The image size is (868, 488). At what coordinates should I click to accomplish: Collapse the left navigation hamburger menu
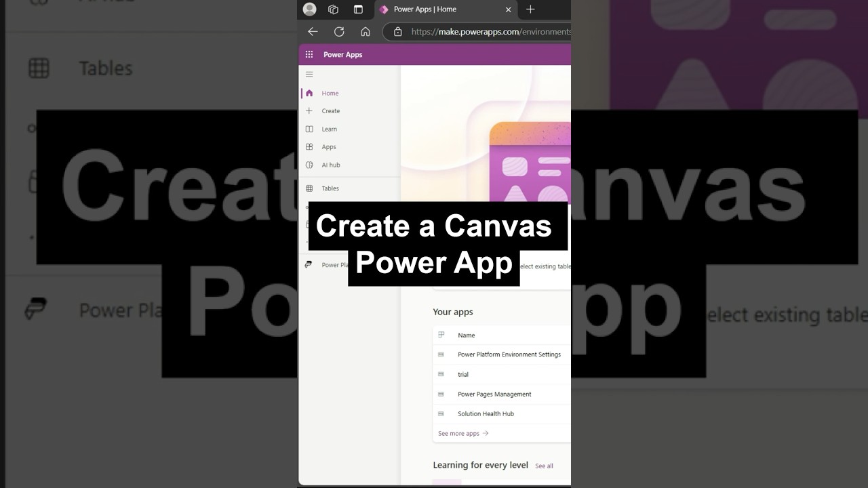click(x=309, y=75)
